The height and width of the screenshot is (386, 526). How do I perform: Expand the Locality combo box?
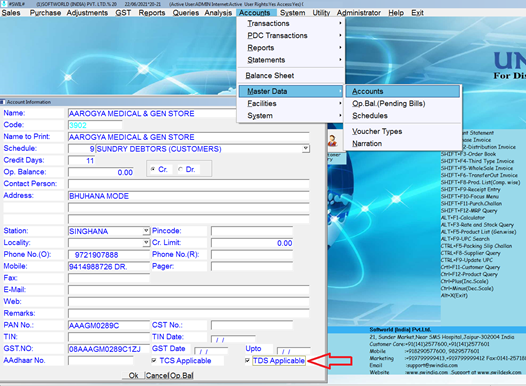[146, 242]
